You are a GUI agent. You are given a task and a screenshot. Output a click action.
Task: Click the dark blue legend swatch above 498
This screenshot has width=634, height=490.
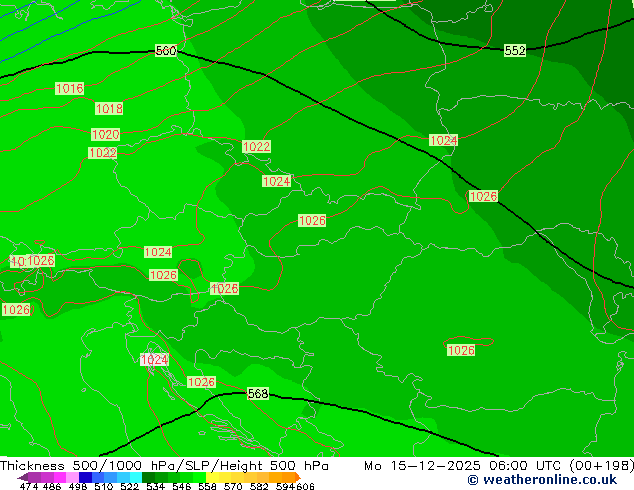85,477
